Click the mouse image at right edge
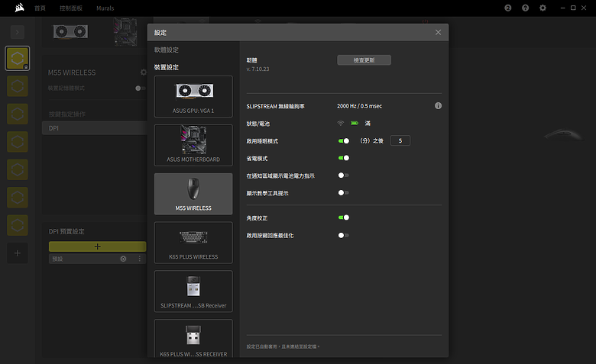 (565, 134)
